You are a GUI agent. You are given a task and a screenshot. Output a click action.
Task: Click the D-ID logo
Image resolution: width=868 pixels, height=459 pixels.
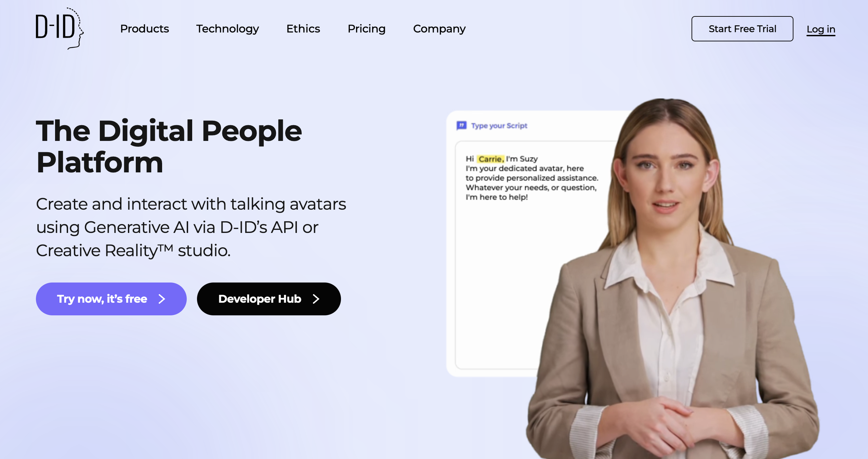[x=60, y=28]
